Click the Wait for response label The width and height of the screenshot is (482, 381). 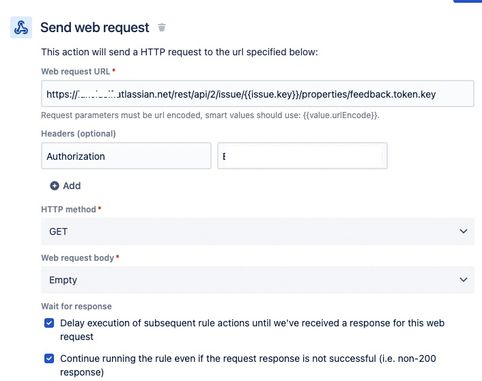(76, 306)
